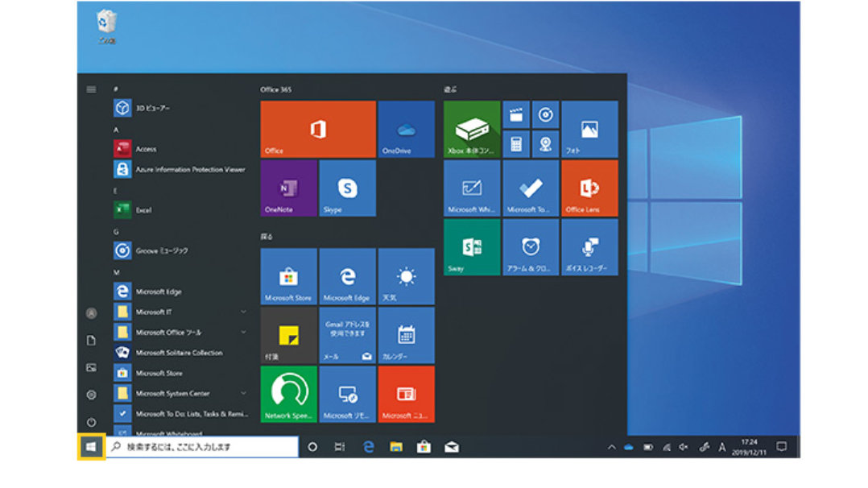
Task: Click the Power button in Start sidebar
Action: point(91,422)
